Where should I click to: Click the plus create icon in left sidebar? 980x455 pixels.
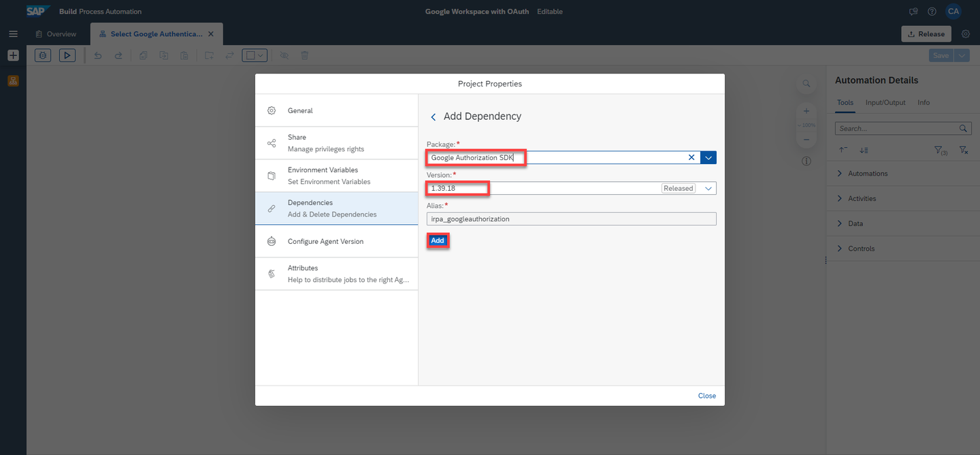point(13,56)
